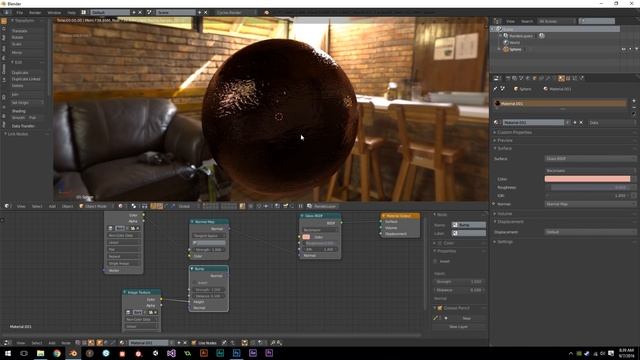Click the New grease pencil button
640x360 pixels.
467,318
